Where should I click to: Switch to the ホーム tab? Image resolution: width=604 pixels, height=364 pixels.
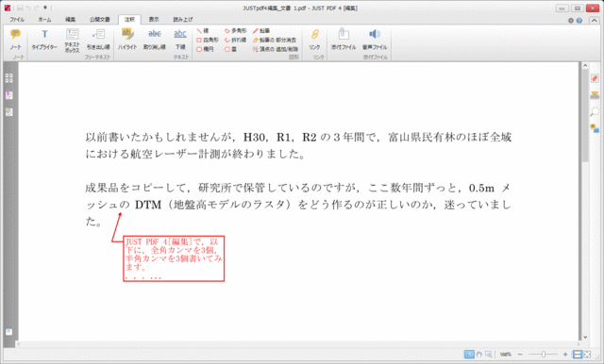click(x=44, y=19)
